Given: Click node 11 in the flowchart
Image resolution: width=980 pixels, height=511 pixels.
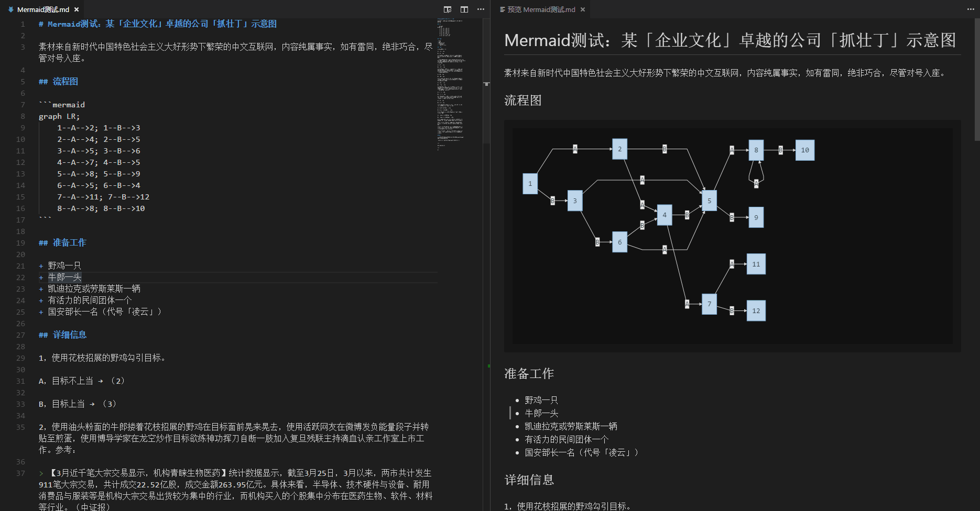Looking at the screenshot, I should 756,264.
